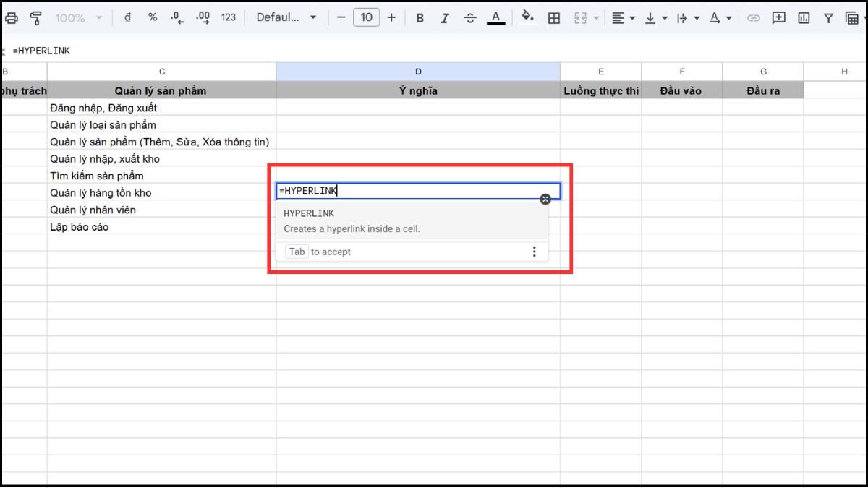Image resolution: width=868 pixels, height=488 pixels.
Task: Format selection as currency (đ)
Action: (x=127, y=17)
